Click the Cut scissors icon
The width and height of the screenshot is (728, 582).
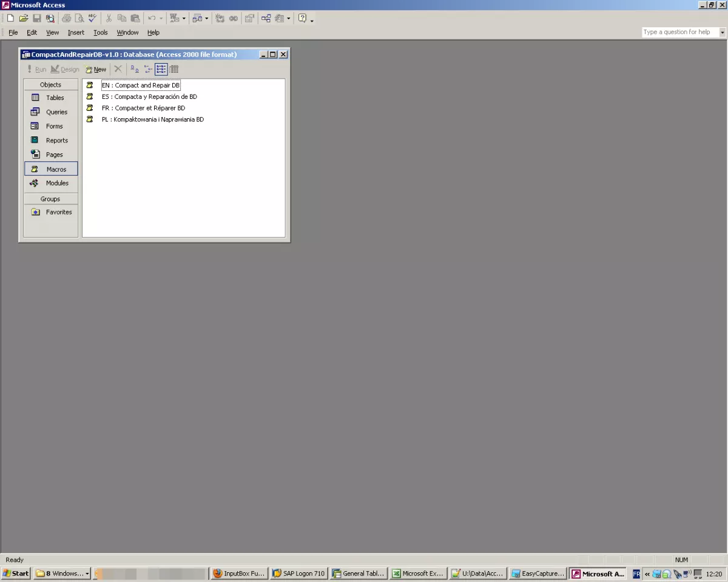click(109, 18)
